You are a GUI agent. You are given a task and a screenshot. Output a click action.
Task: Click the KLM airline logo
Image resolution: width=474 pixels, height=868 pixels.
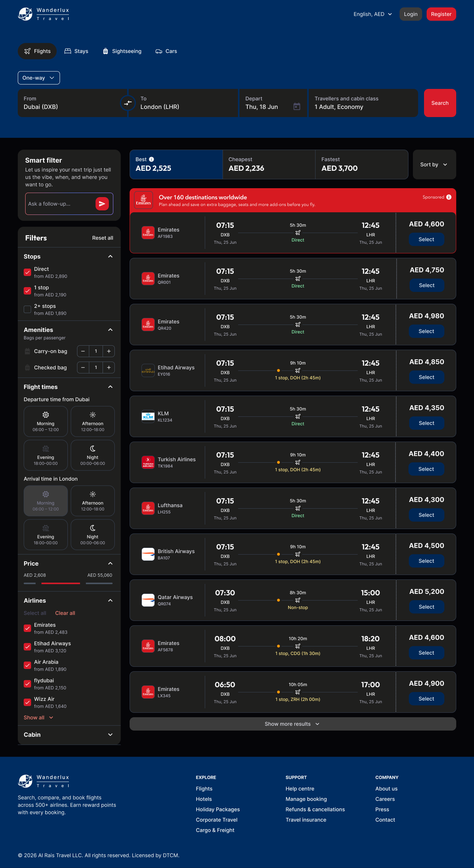tap(148, 416)
